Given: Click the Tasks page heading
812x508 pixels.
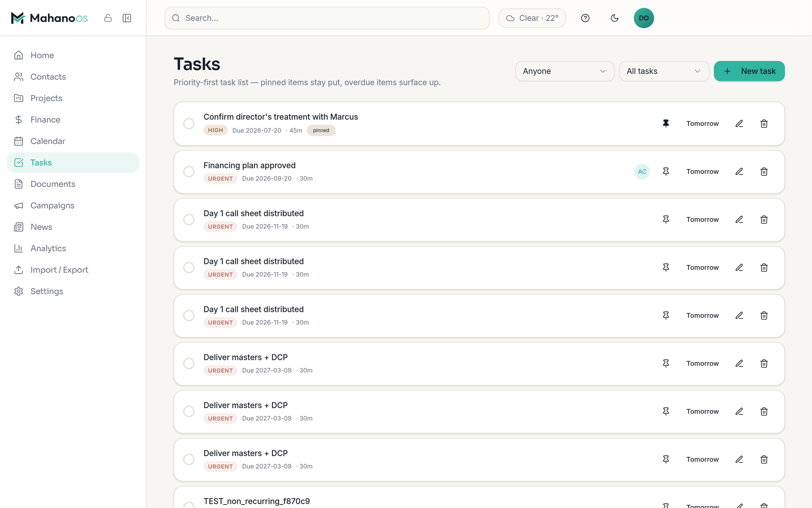Looking at the screenshot, I should [197, 64].
